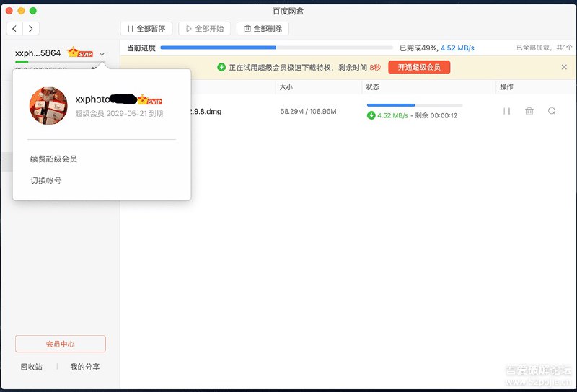This screenshot has height=392, width=577.
Task: Click the user avatar in account popup
Action: point(48,105)
